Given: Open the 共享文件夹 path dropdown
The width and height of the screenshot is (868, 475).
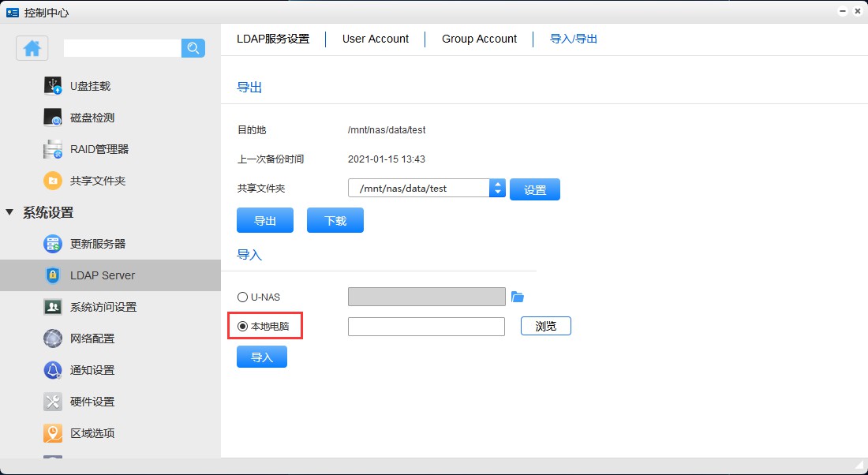Looking at the screenshot, I should tap(497, 188).
